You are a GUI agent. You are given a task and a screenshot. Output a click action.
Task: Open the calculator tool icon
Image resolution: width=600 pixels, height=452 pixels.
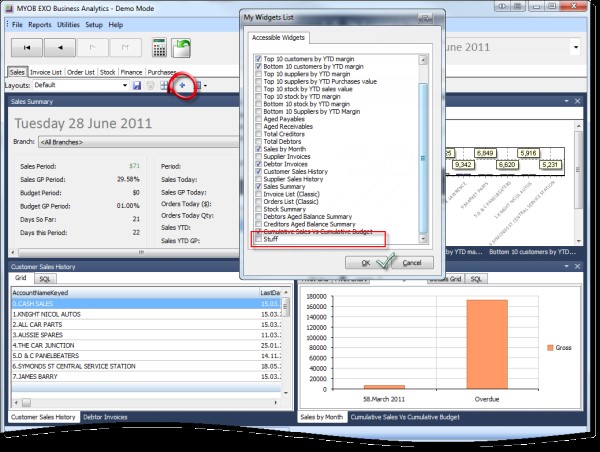[x=159, y=48]
